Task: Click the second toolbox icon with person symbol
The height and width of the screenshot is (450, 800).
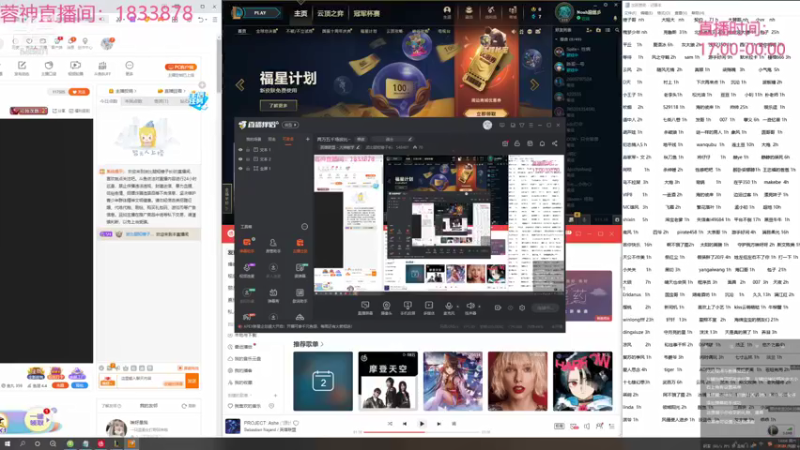Action: click(273, 244)
